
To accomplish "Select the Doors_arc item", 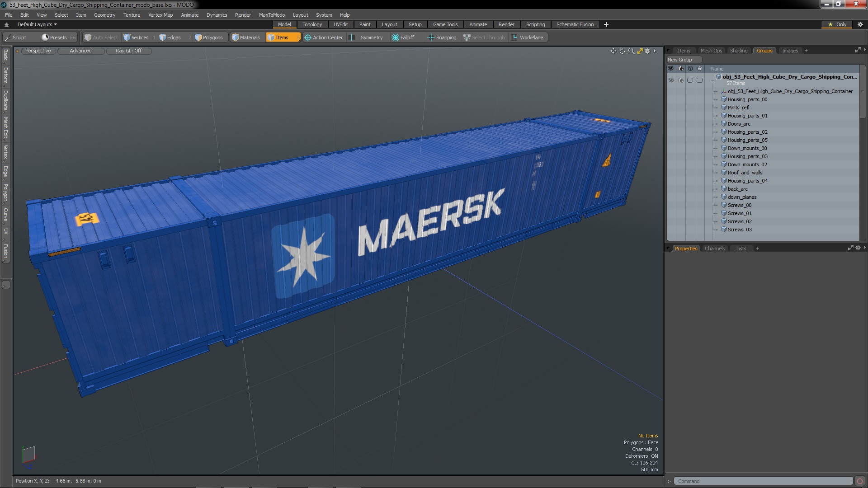I will pyautogui.click(x=739, y=124).
